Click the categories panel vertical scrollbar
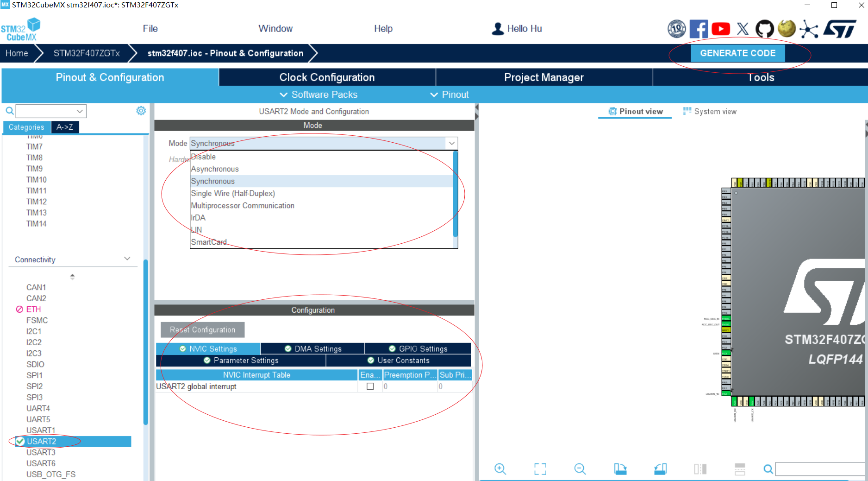Screen dimensions: 868x481 click(146, 342)
